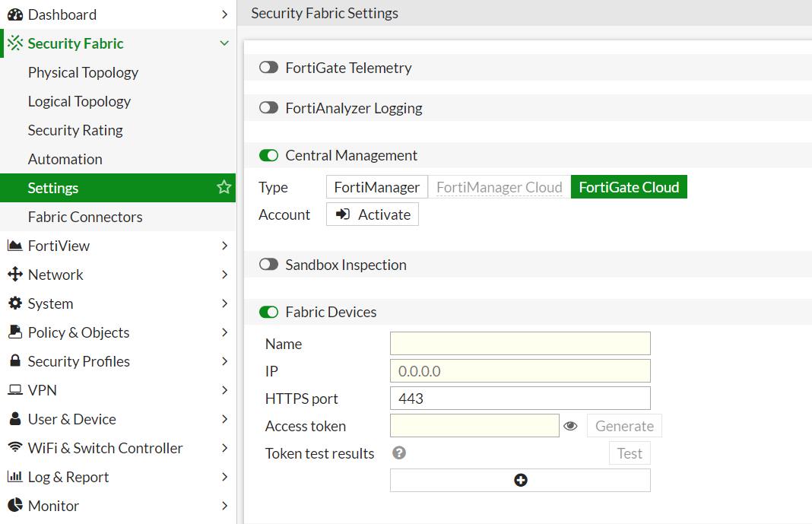
Task: Click the IP address field
Action: click(x=520, y=370)
